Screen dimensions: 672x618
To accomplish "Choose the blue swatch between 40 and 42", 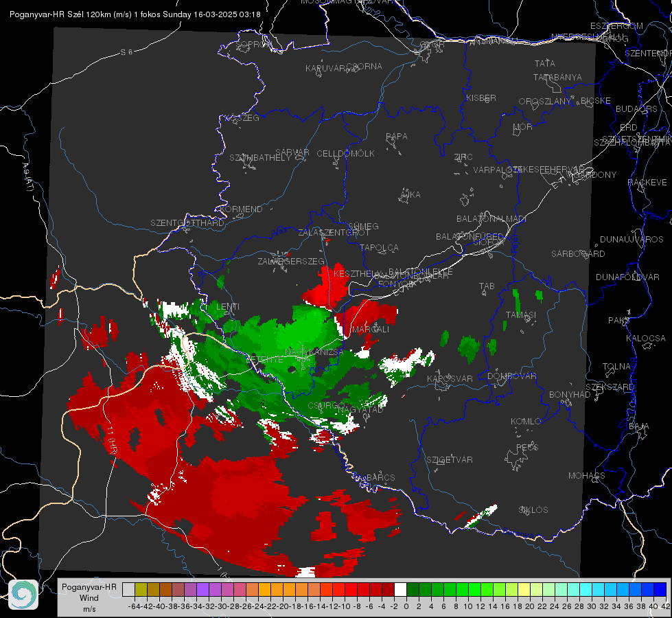I will 660,590.
